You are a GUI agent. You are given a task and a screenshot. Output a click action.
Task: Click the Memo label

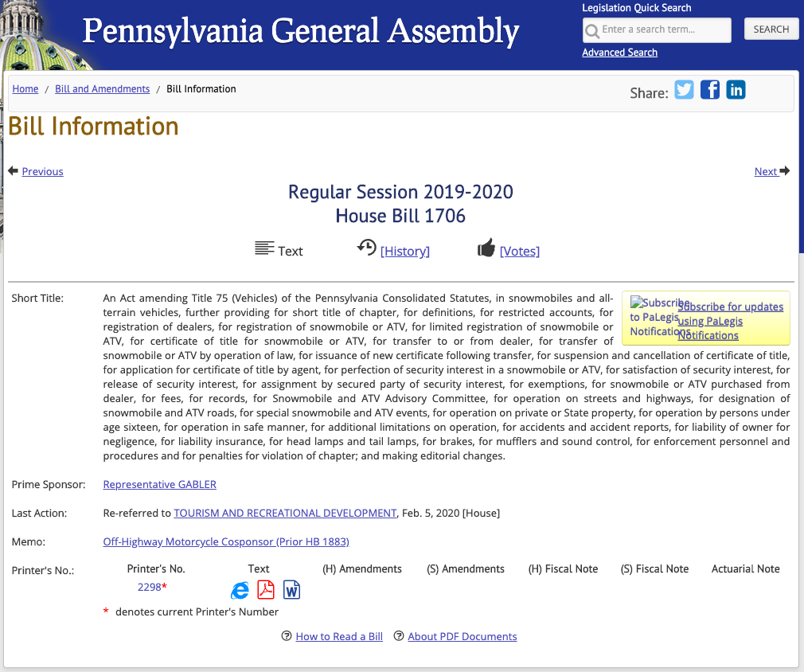pos(28,541)
